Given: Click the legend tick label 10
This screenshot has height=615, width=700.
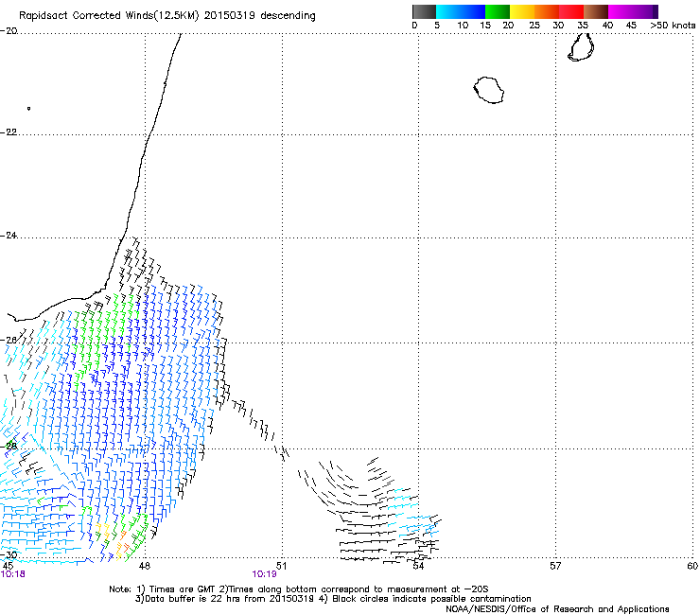Looking at the screenshot, I should click(x=463, y=26).
